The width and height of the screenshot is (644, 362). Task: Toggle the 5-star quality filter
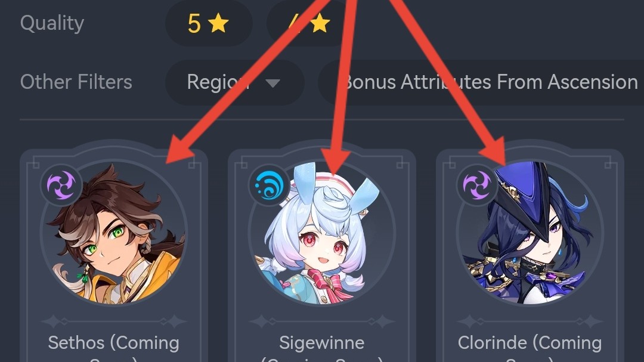click(x=209, y=23)
